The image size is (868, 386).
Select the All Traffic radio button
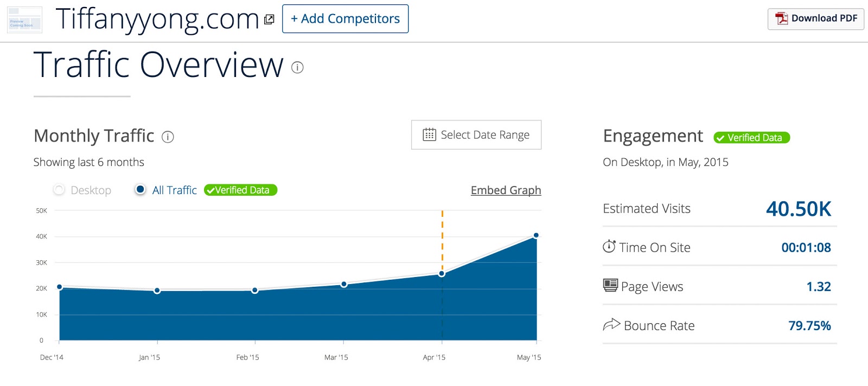tap(140, 190)
